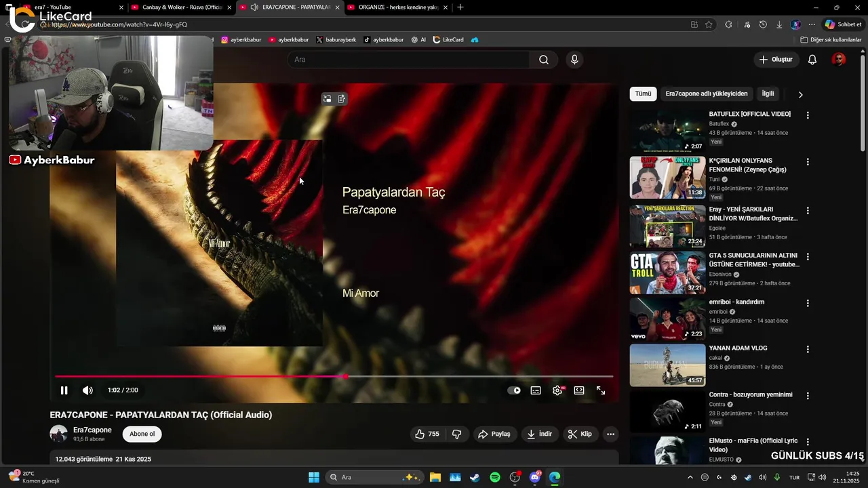Open options for Contra bozuyorum yeminimi
Screen dimensions: 868x488
tap(808, 396)
